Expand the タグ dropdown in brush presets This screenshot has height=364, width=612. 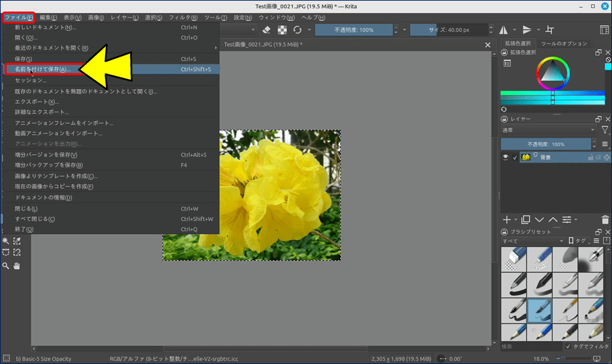point(578,241)
